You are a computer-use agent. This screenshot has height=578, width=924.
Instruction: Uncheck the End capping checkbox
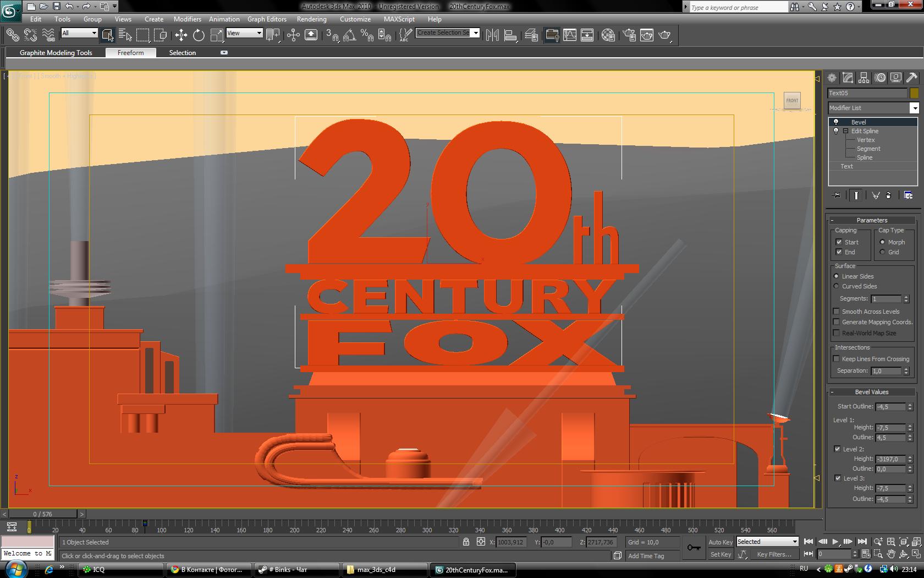click(839, 252)
